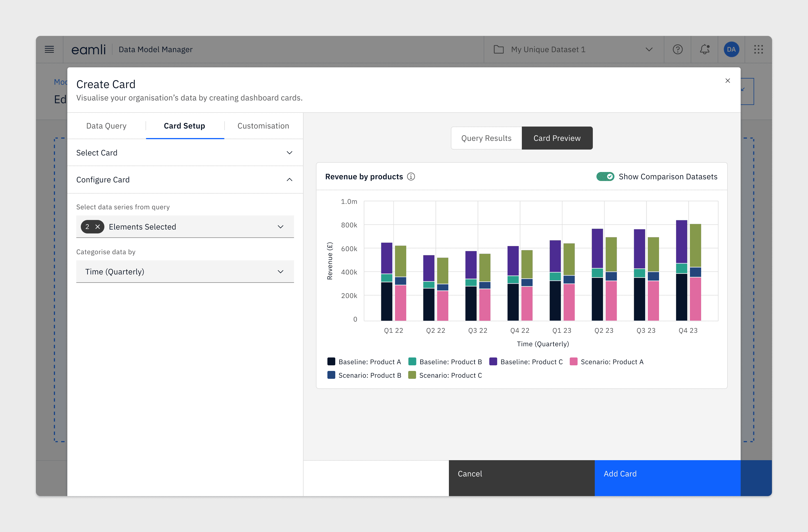This screenshot has height=532, width=808.
Task: Show the Query Results view
Action: tap(486, 138)
